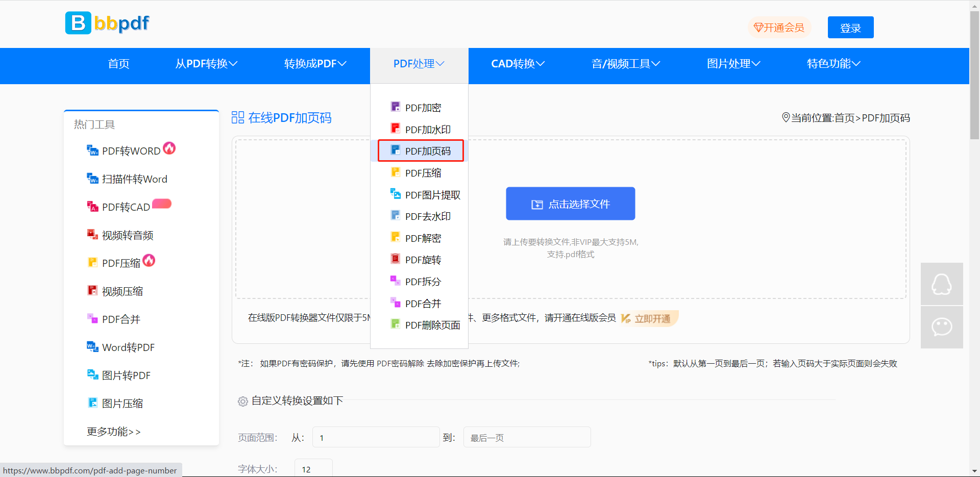Open the 图片处理 dropdown
This screenshot has height=477, width=980.
tap(733, 64)
